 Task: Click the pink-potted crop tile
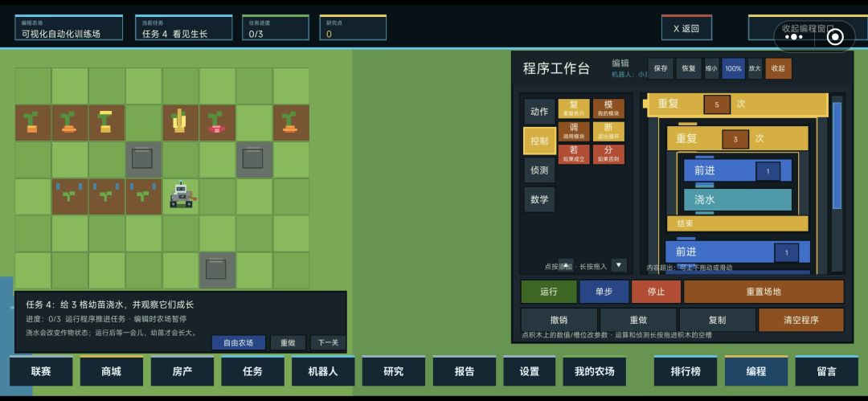pyautogui.click(x=217, y=122)
